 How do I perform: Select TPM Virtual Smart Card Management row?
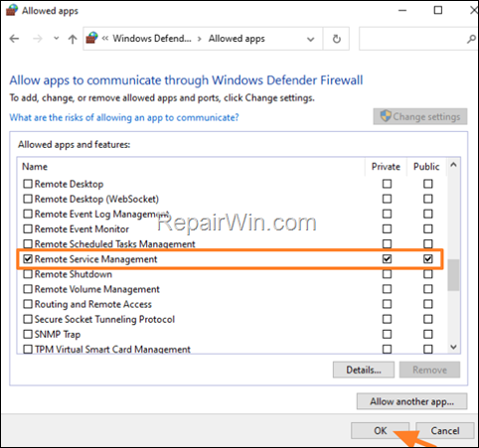point(112,350)
